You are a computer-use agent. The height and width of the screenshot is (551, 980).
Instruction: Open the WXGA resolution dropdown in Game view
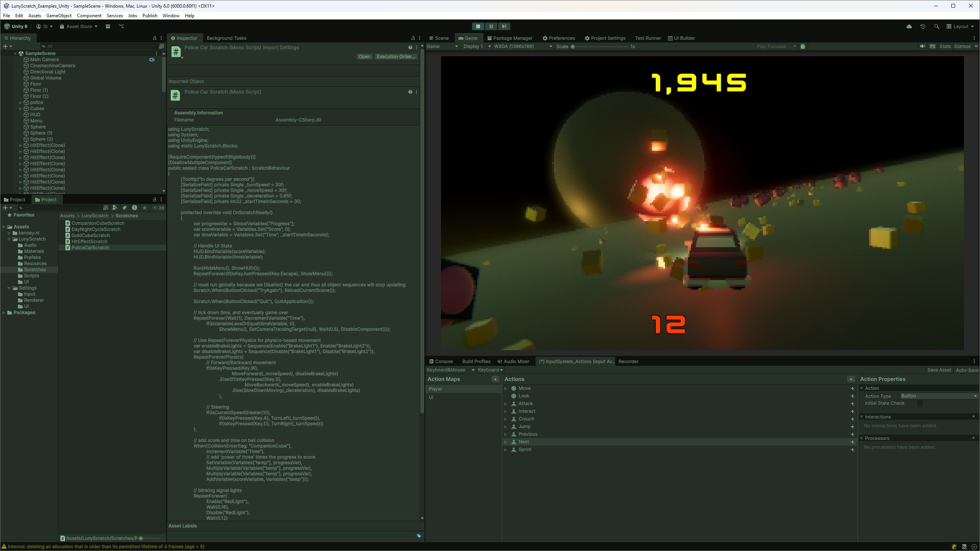tap(522, 46)
